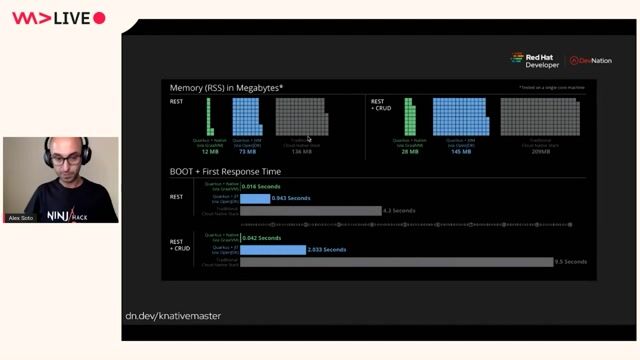
Task: Click the Red Hat Developer logo
Action: 535,60
